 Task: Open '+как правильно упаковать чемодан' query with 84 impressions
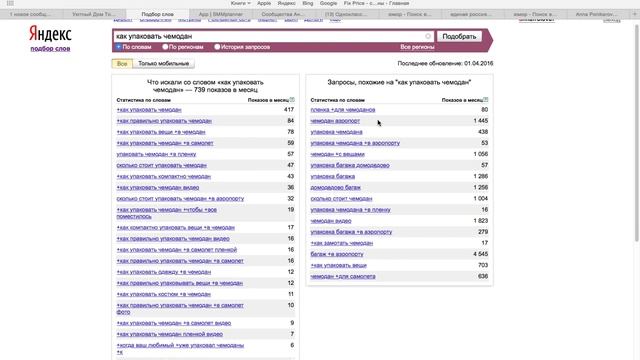click(x=164, y=121)
